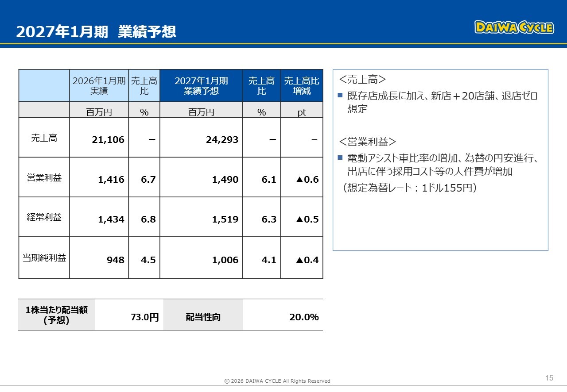Click the 売上高 row label
The image size is (567, 392).
44,138
